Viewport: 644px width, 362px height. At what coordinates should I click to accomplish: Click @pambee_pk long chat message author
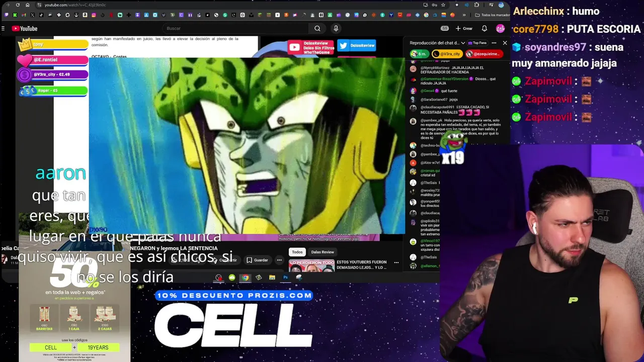point(431,120)
